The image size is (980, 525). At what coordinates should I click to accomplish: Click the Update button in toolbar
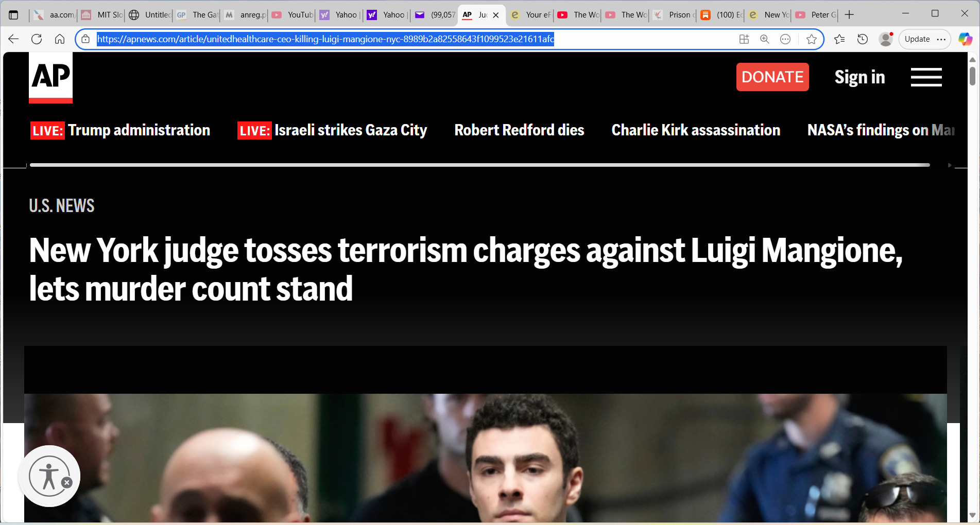point(917,39)
